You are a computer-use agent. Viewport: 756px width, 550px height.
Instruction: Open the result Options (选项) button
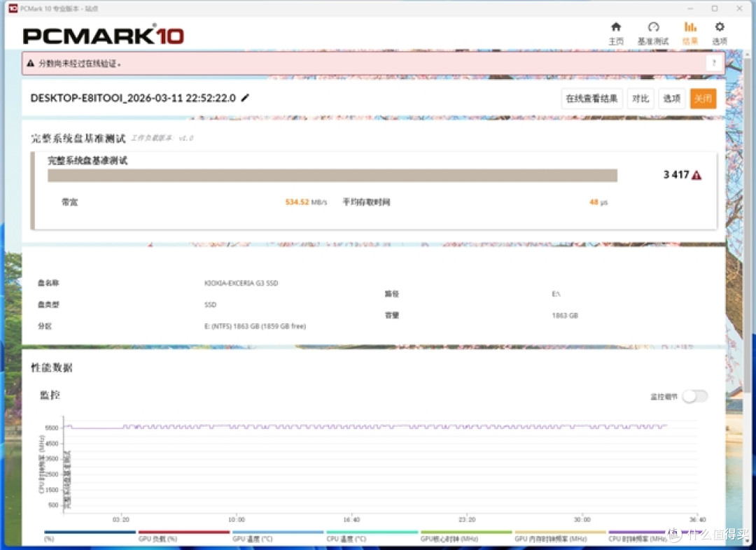(671, 99)
